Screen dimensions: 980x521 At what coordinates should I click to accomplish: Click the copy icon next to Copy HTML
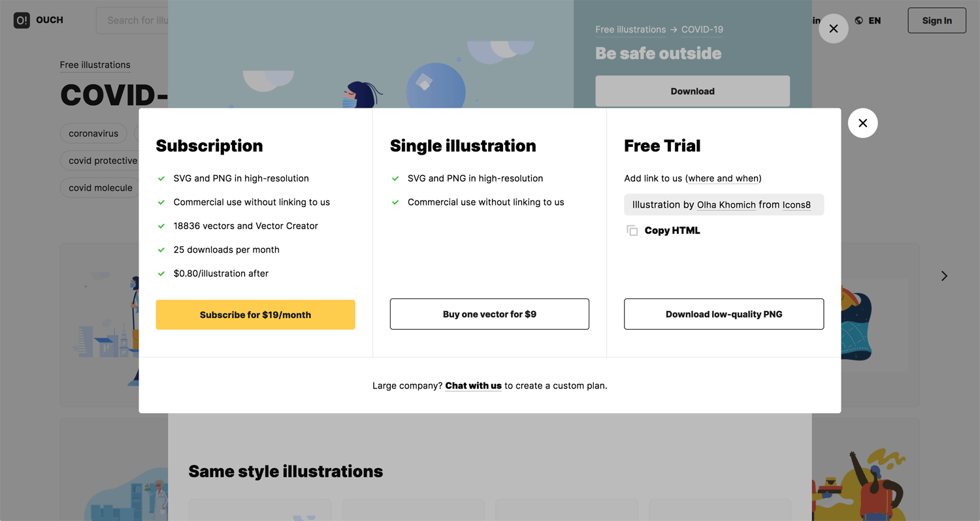pos(632,230)
